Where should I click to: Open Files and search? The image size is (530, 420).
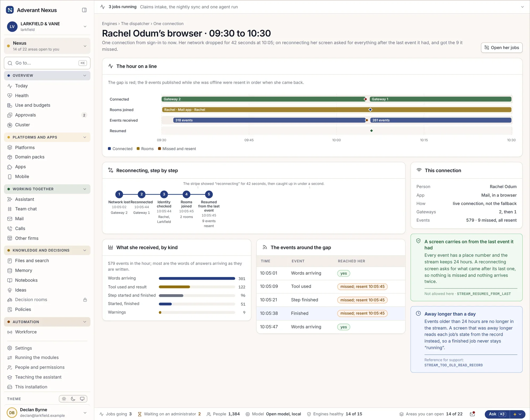[47, 261]
